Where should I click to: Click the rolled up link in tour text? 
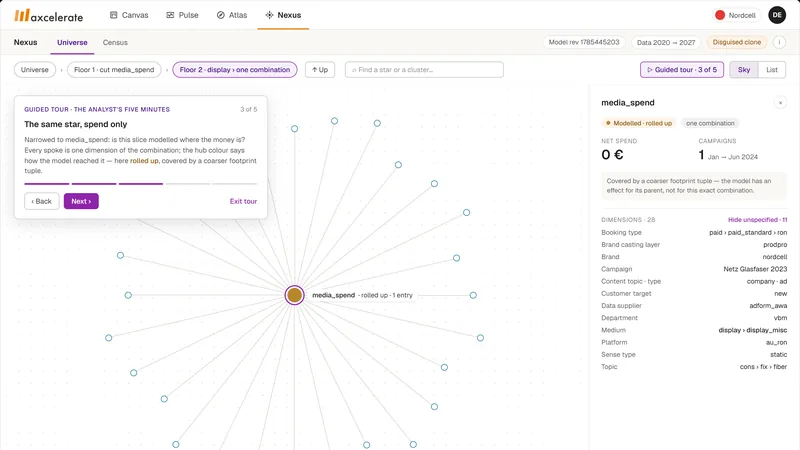pyautogui.click(x=144, y=161)
